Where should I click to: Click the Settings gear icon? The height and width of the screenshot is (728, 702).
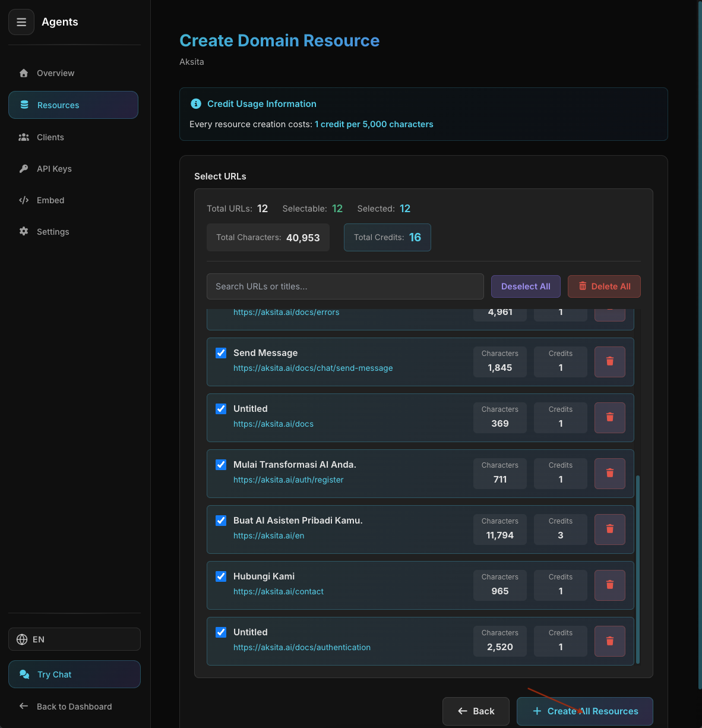pyautogui.click(x=24, y=231)
